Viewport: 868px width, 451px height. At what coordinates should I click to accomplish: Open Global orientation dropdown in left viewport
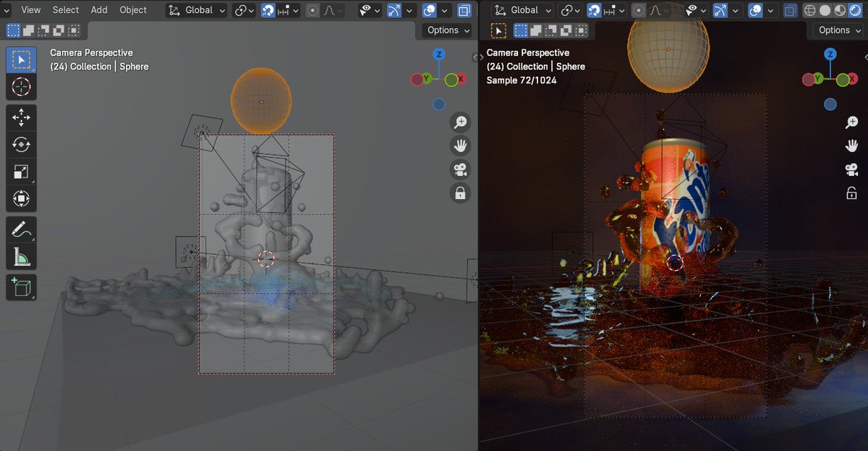pyautogui.click(x=197, y=10)
